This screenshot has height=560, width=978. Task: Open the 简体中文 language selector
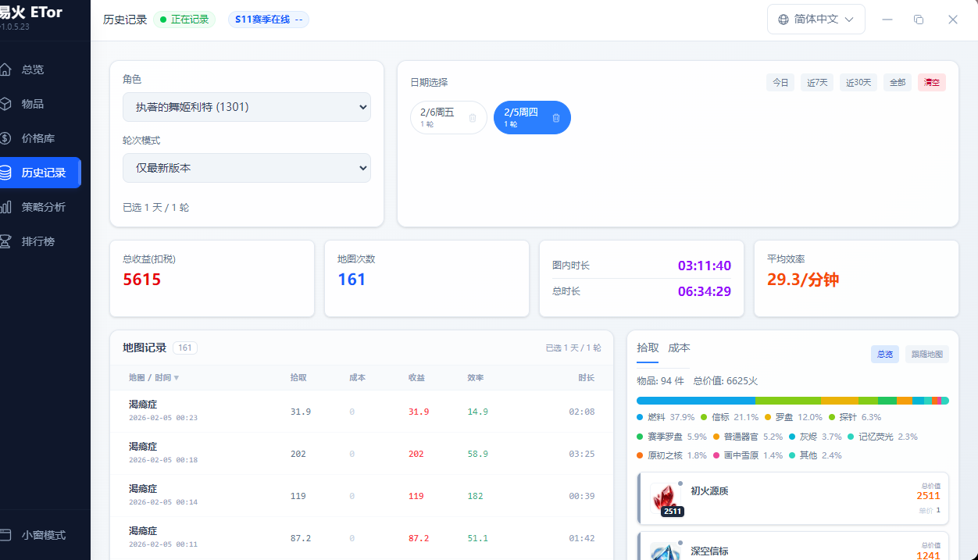(816, 20)
